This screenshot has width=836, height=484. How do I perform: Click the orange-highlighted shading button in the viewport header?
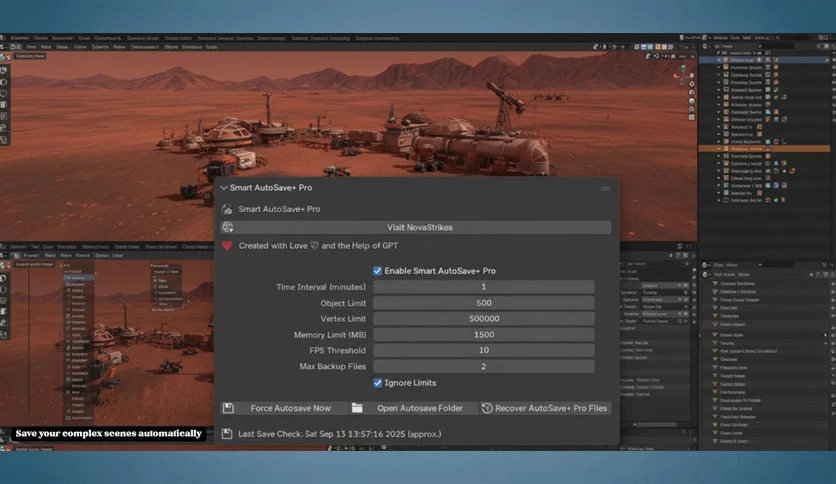point(657,47)
